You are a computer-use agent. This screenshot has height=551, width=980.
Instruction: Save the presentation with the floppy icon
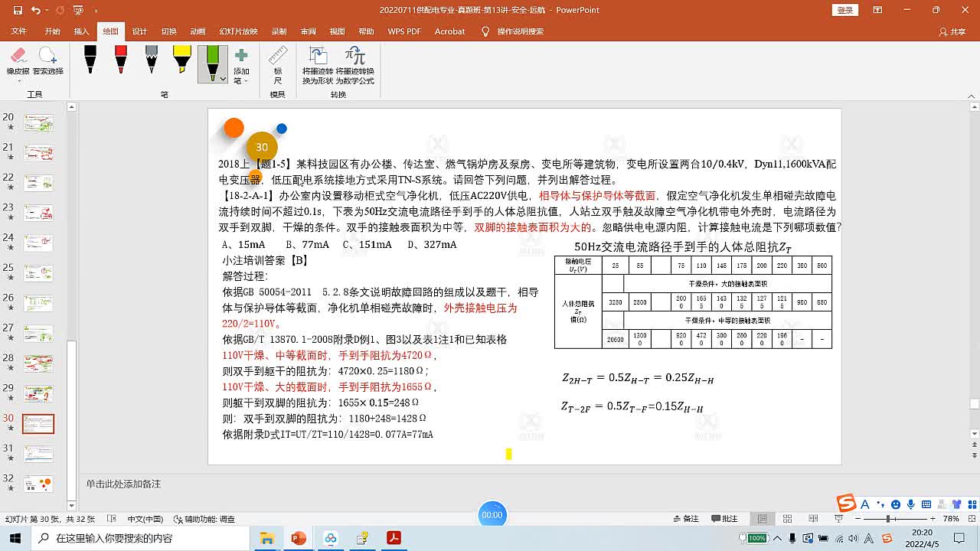coord(15,10)
